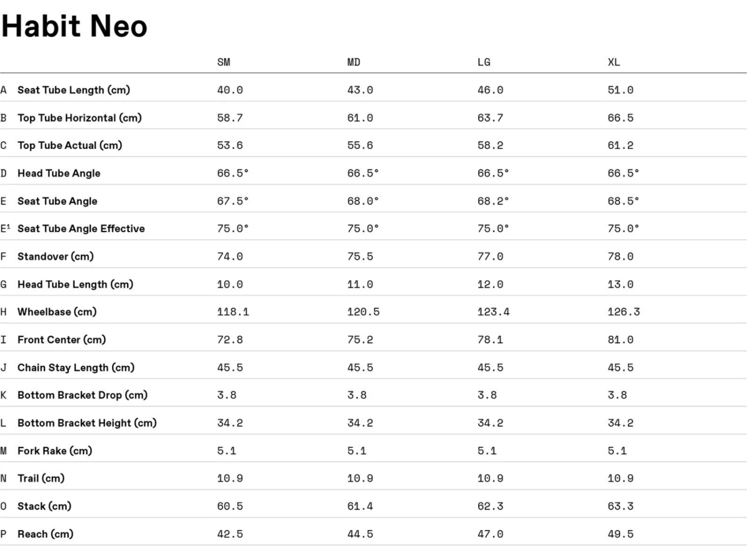Image resolution: width=747 pixels, height=560 pixels.
Task: Click the Reach row label
Action: tap(45, 534)
